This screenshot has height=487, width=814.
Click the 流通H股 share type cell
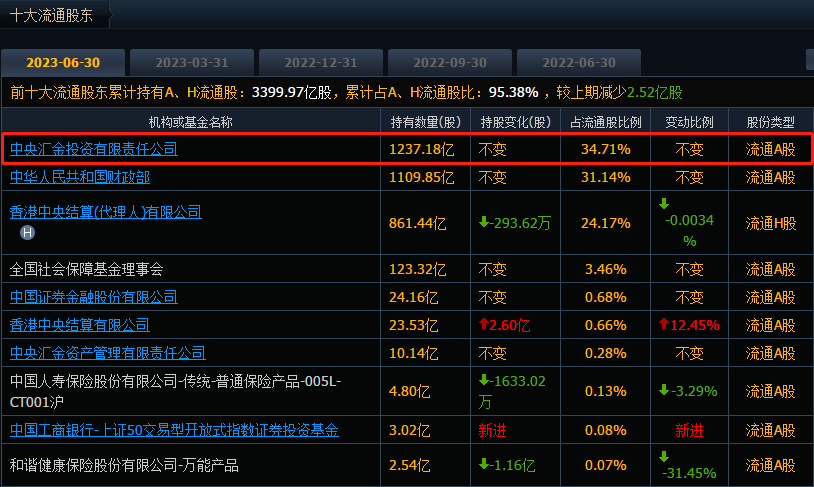(x=770, y=223)
